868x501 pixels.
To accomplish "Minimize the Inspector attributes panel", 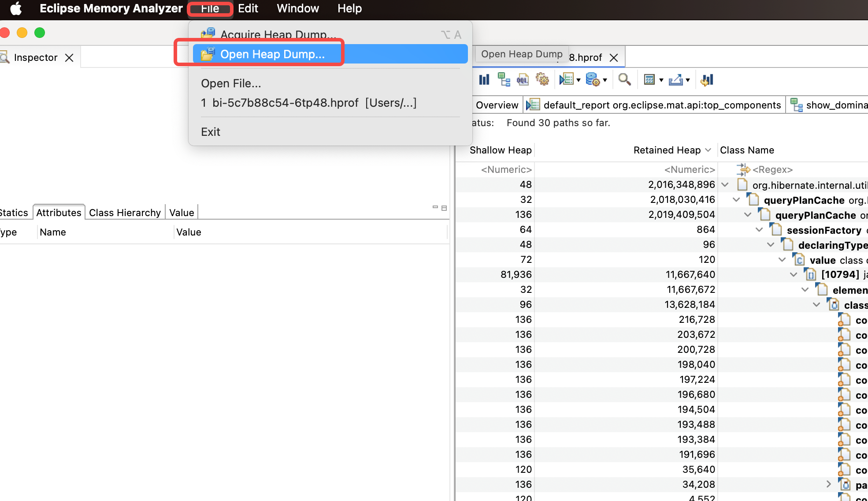I will click(x=435, y=207).
